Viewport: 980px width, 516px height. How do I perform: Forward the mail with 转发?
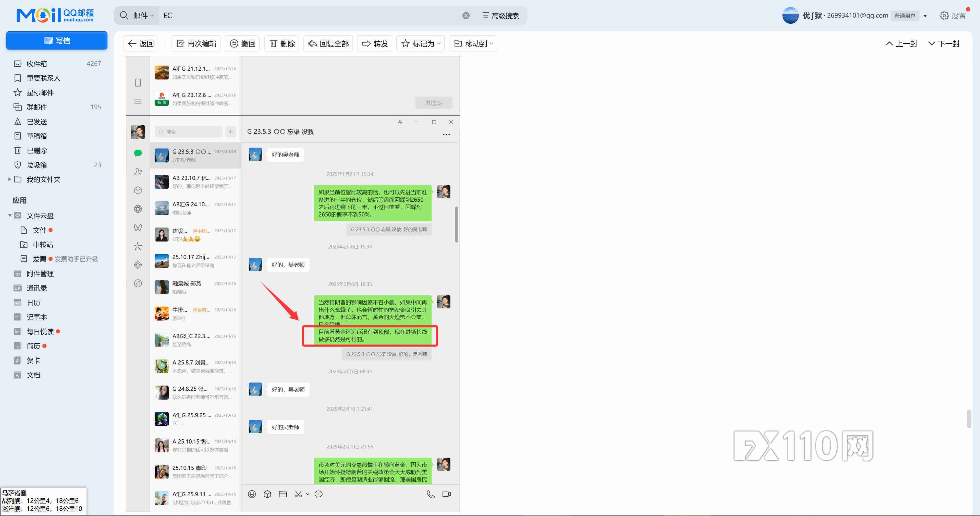(374, 43)
